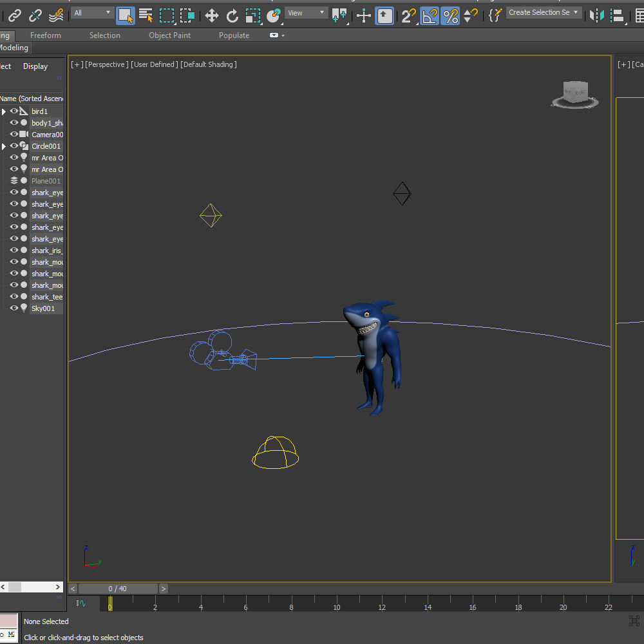Screen dimensions: 644x644
Task: Click the yellow skylight dome helper
Action: click(275, 452)
